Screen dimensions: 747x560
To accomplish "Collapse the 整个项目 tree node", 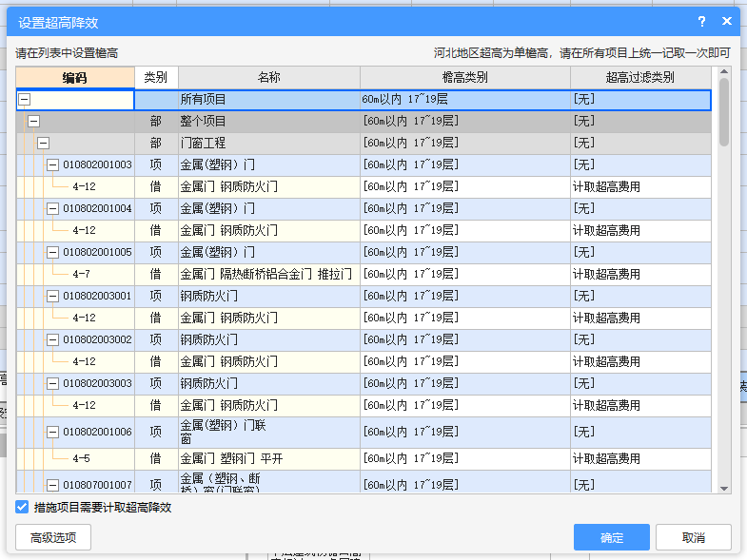I will (x=33, y=121).
